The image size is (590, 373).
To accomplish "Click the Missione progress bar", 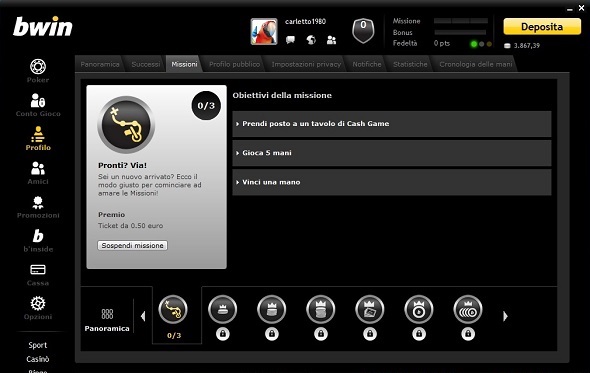I will tap(461, 21).
